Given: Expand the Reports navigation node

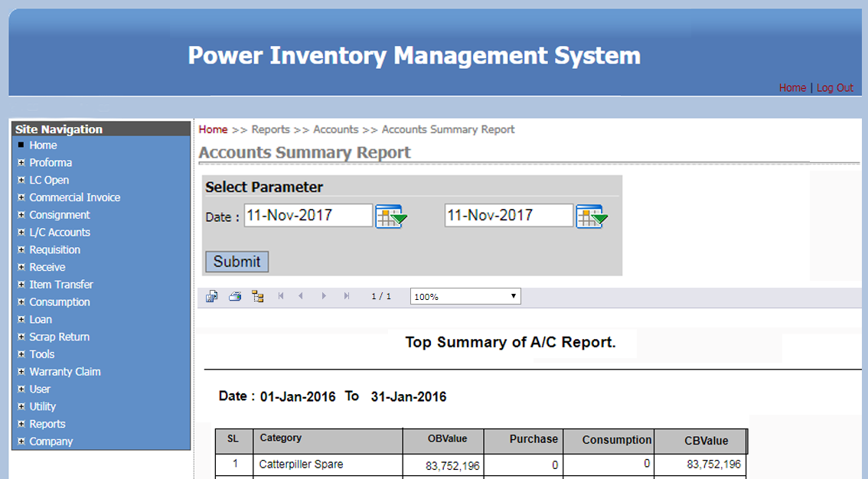Looking at the screenshot, I should click(21, 424).
